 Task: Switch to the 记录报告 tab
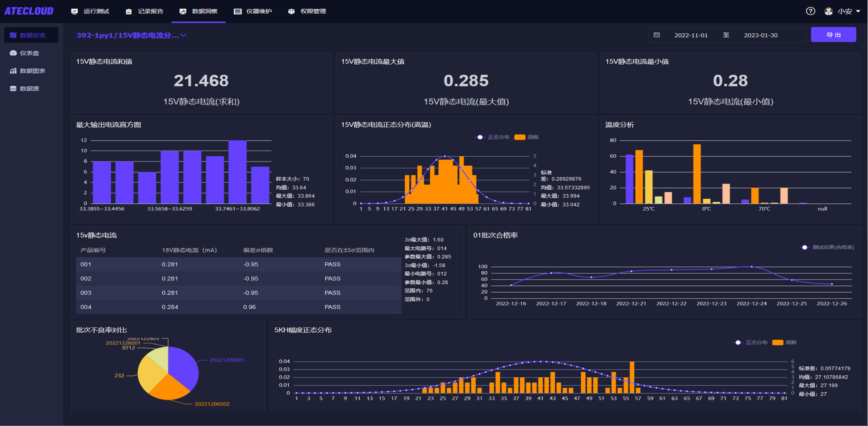point(145,11)
